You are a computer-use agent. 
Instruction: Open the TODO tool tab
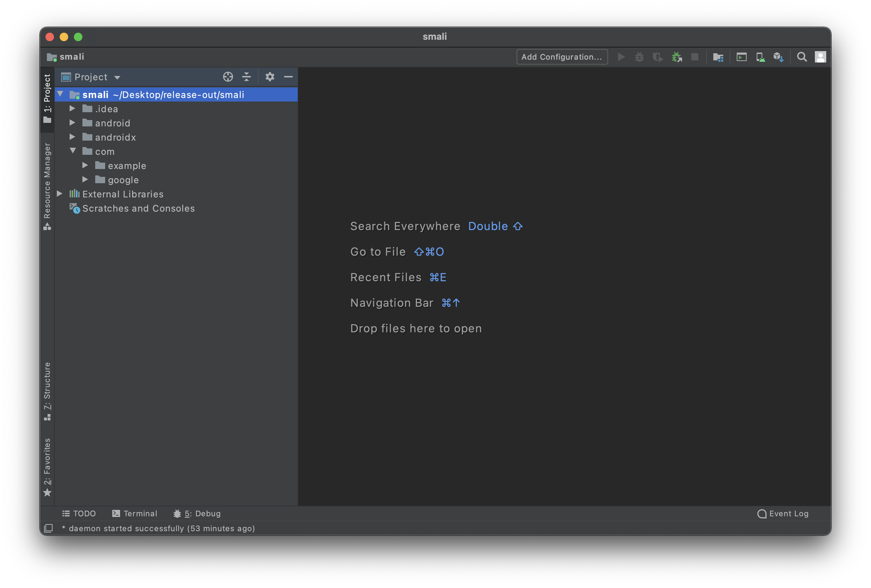pyautogui.click(x=79, y=513)
